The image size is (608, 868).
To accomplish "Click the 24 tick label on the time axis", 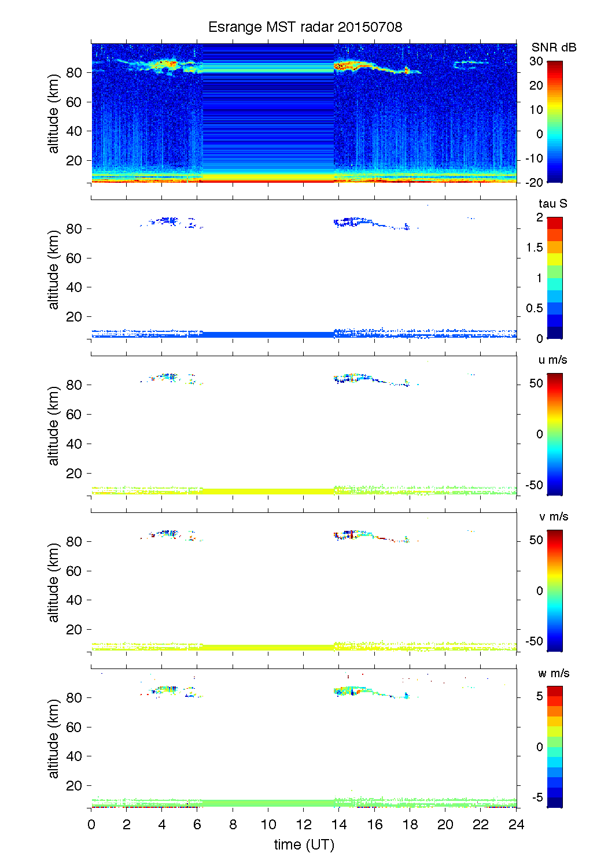I will tap(516, 825).
